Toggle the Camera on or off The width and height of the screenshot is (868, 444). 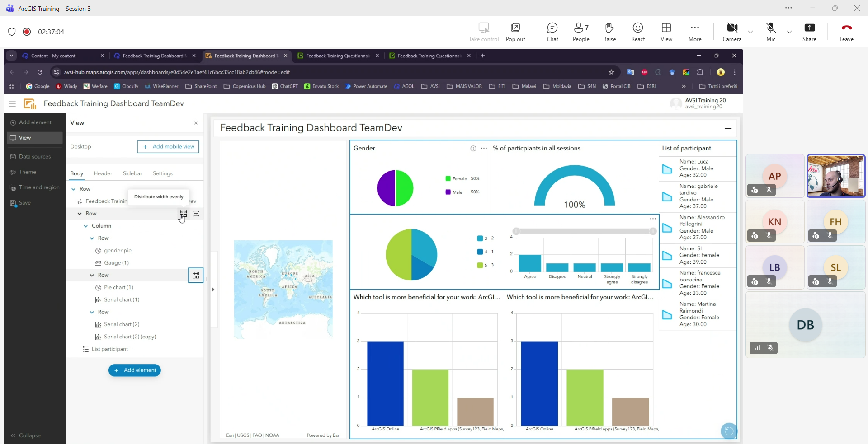[732, 32]
